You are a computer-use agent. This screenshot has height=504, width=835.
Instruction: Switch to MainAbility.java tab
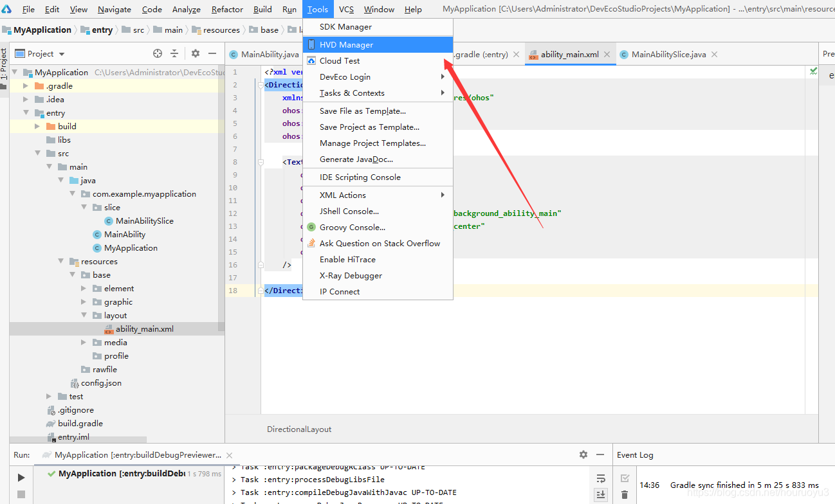click(270, 55)
